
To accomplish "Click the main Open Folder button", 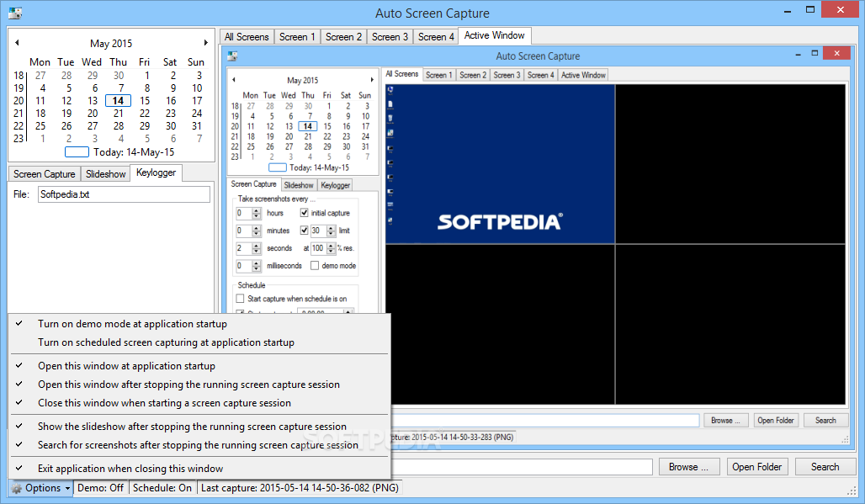I will coord(757,467).
